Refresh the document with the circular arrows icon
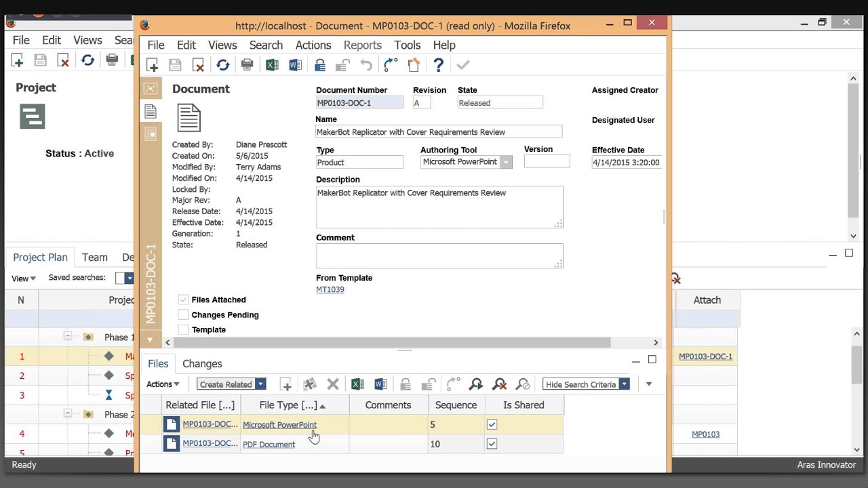The image size is (868, 488). (x=222, y=65)
